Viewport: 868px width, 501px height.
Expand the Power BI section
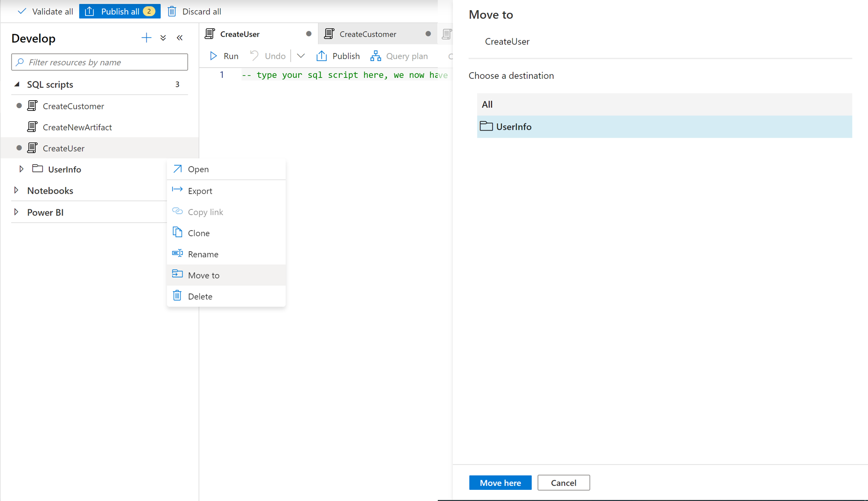pyautogui.click(x=16, y=212)
